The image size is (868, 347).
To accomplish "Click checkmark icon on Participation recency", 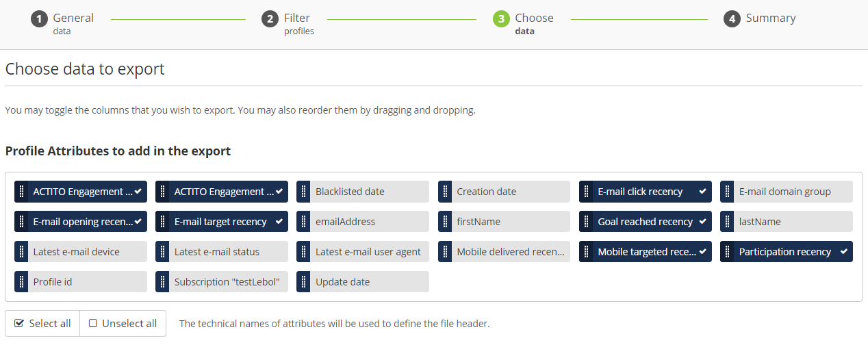I will tap(844, 252).
